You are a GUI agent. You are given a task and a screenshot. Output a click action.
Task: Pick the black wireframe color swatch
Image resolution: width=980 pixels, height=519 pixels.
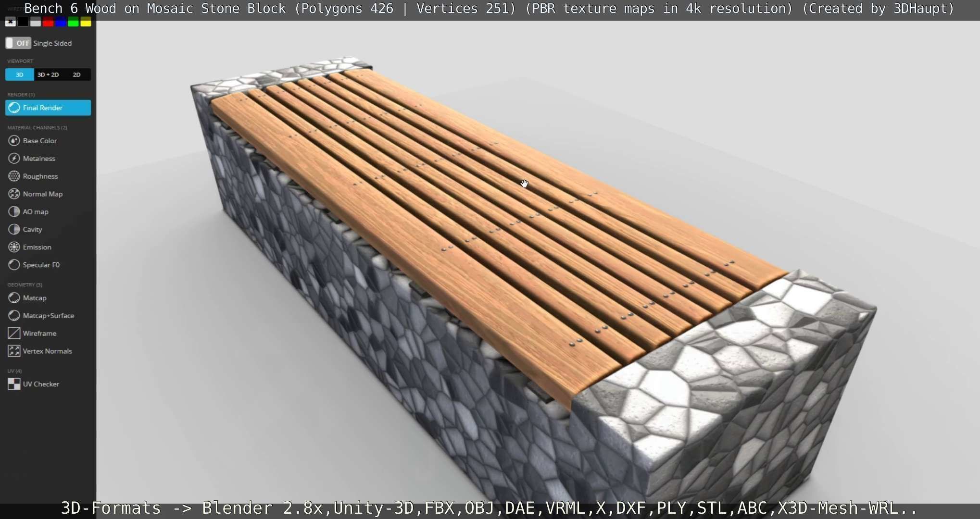click(x=23, y=22)
